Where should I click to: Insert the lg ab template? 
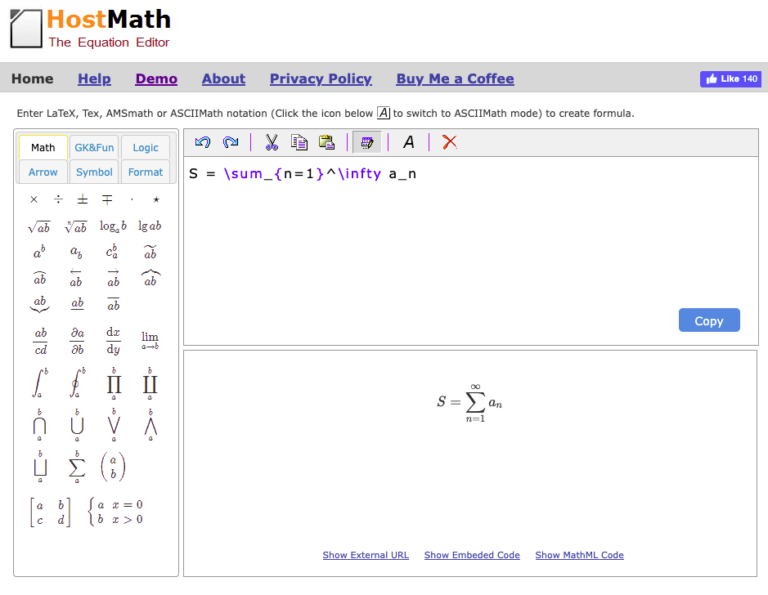pyautogui.click(x=150, y=226)
